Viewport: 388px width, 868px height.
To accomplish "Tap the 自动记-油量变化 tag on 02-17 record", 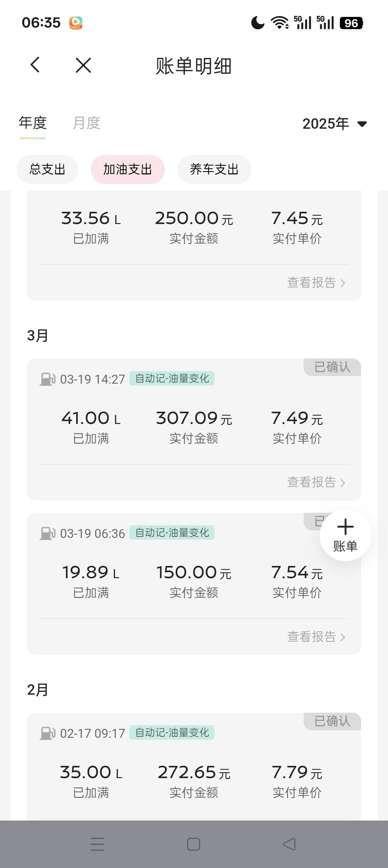I will [172, 732].
